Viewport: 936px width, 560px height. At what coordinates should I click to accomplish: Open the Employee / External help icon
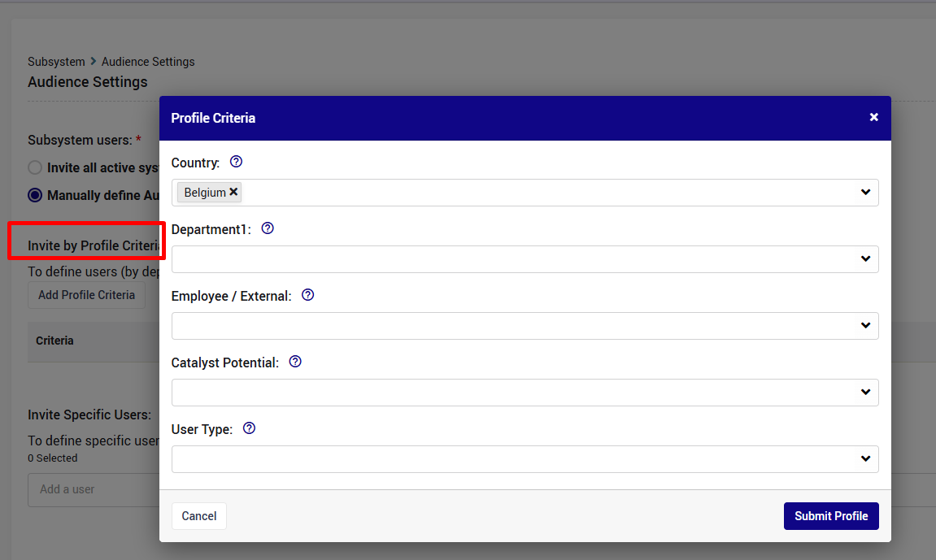click(x=307, y=294)
